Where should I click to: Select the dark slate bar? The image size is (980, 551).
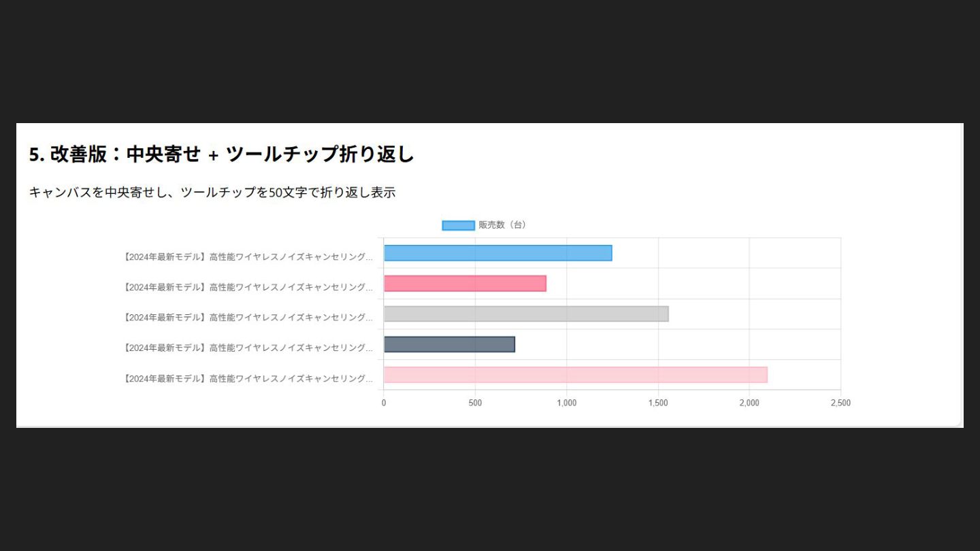point(449,344)
